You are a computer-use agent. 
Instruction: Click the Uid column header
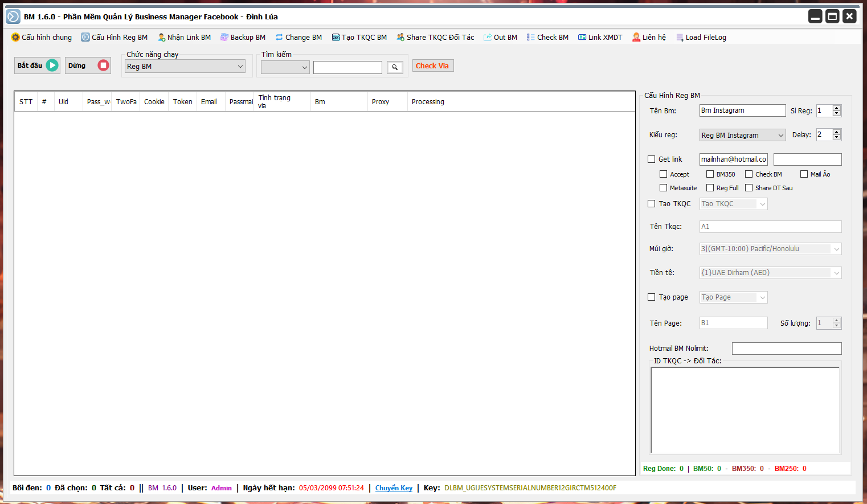68,102
